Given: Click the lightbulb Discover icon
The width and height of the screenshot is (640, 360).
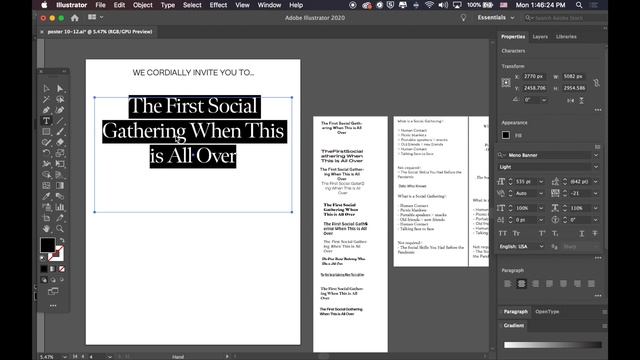Looking at the screenshot, I should (463, 18).
